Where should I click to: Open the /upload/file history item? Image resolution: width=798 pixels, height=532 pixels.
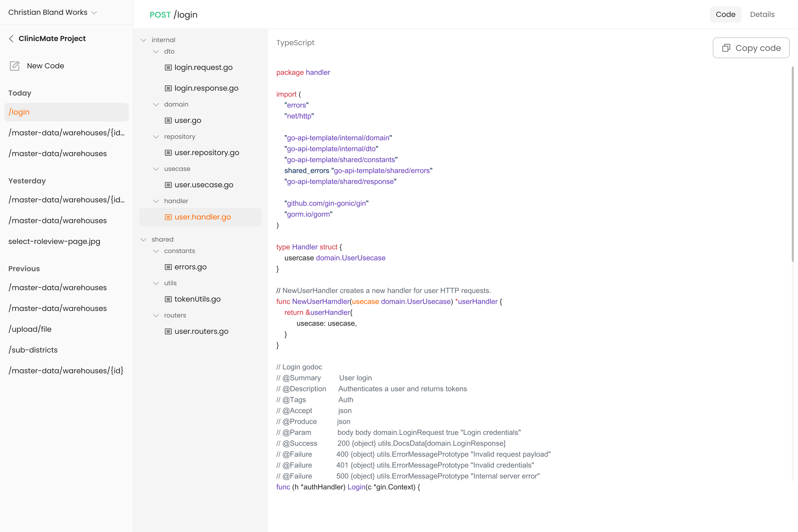click(x=30, y=329)
